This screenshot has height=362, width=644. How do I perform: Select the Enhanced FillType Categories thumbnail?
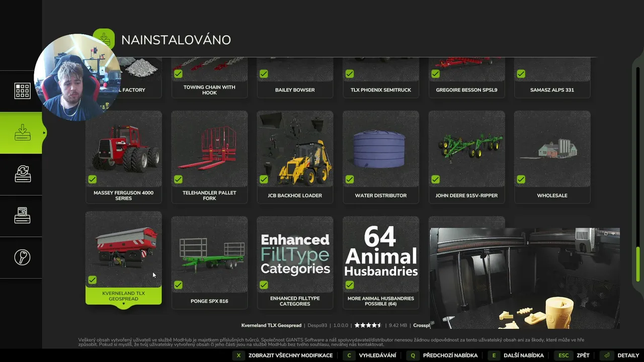[295, 254]
